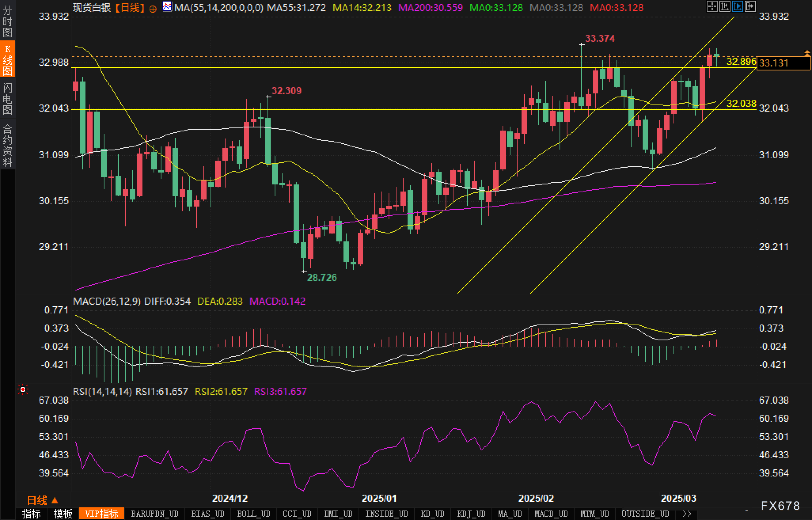Apply the MACD_UD indicator
The image size is (812, 520).
[x=551, y=514]
